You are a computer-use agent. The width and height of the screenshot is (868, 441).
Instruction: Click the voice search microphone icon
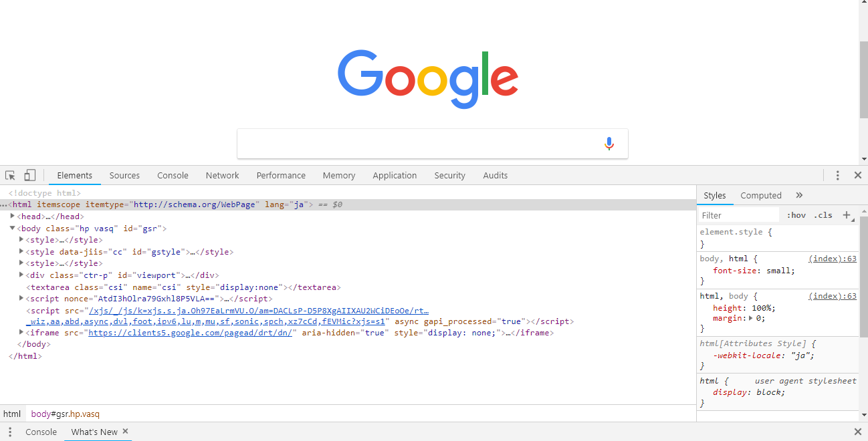[x=609, y=144]
